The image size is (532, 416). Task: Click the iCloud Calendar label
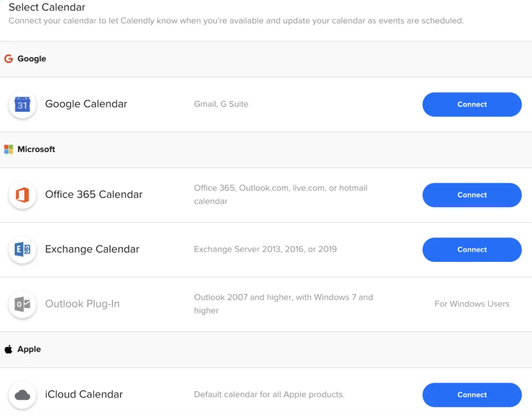(x=84, y=394)
